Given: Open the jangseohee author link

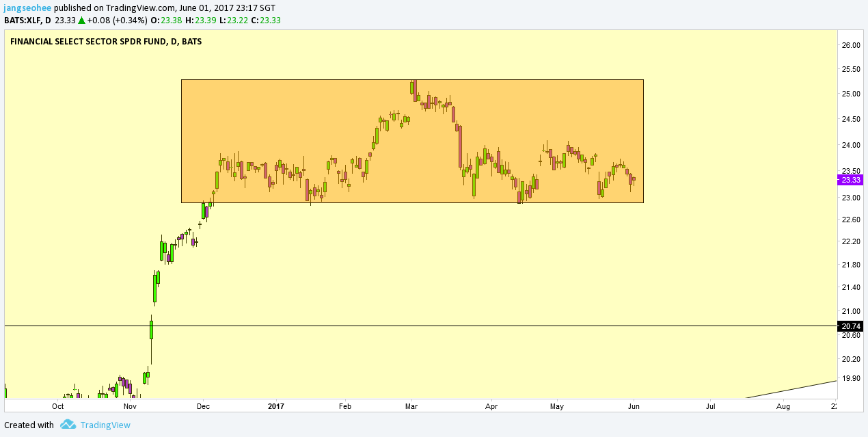Looking at the screenshot, I should coord(28,8).
